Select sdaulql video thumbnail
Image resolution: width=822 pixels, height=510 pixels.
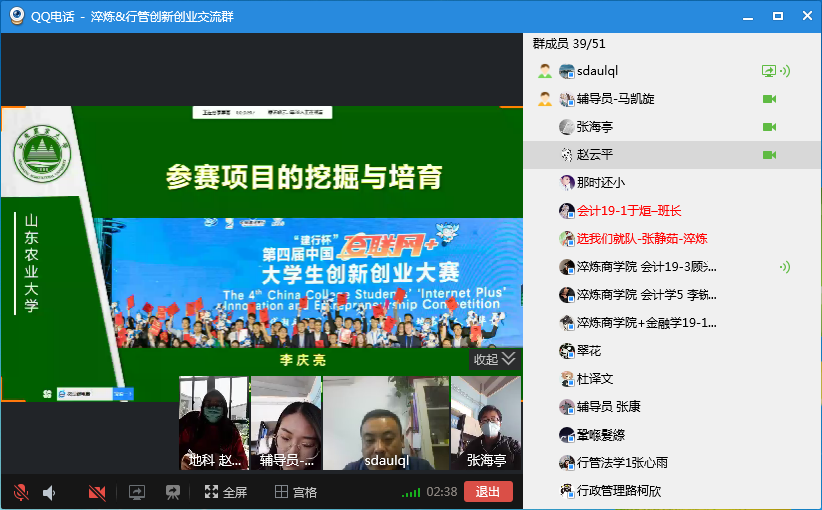coord(386,423)
